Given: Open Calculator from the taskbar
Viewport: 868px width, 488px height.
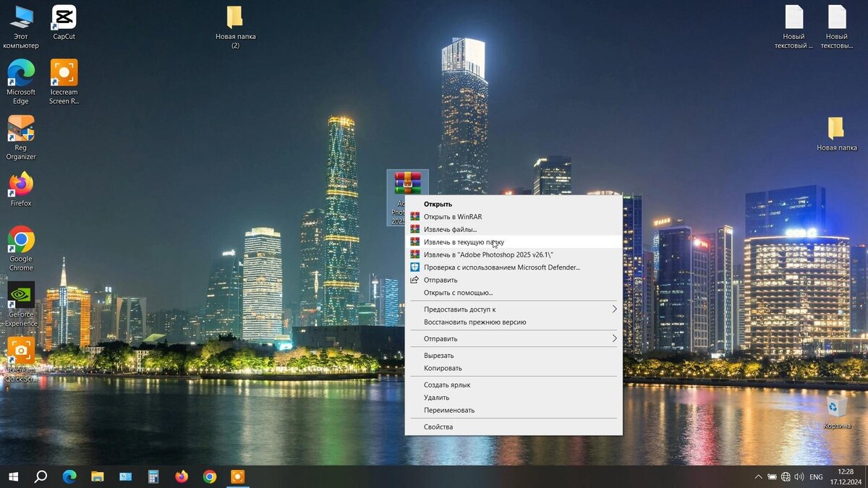Looking at the screenshot, I should click(153, 476).
